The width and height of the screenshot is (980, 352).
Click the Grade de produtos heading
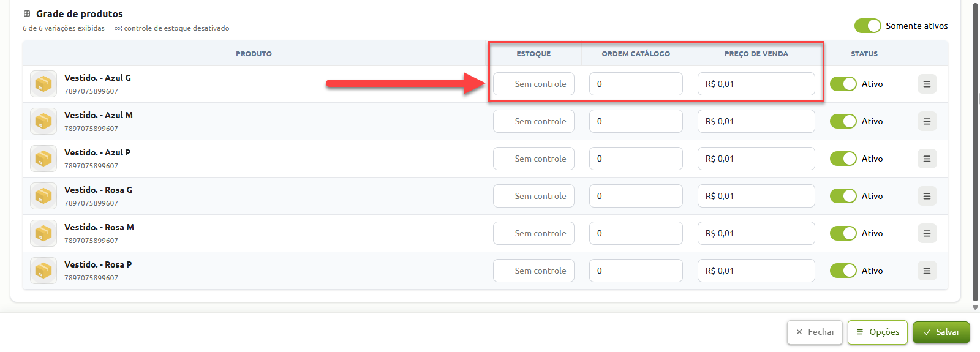coord(80,13)
